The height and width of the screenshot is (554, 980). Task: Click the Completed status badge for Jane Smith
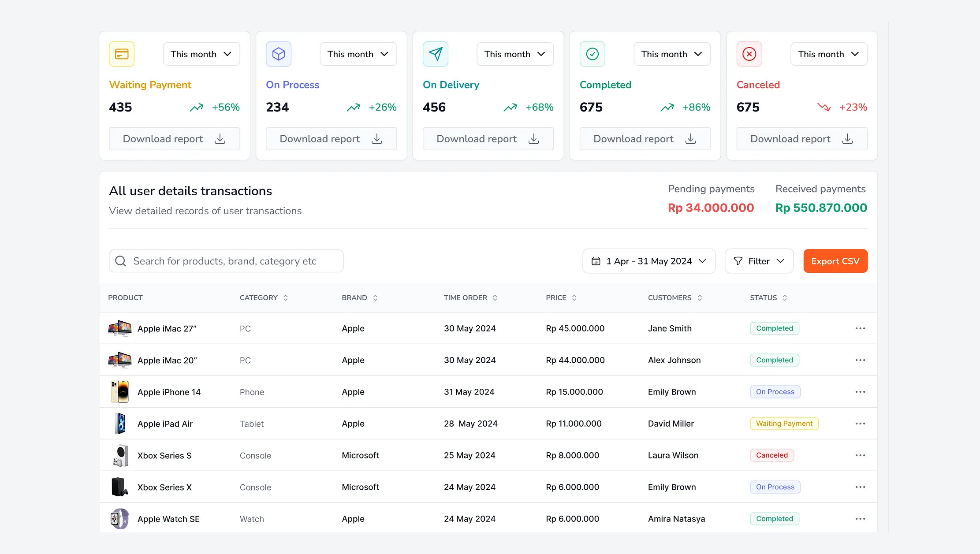[775, 328]
